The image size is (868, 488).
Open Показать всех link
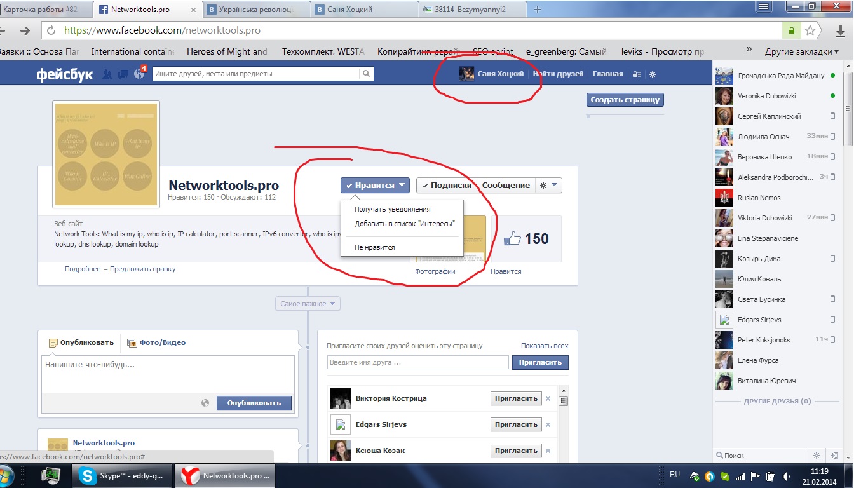pos(545,346)
